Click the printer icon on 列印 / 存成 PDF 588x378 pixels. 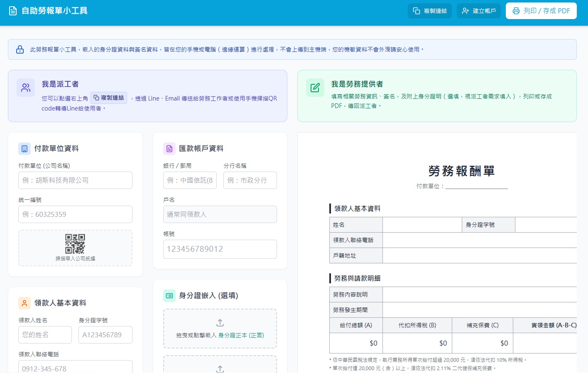click(515, 11)
